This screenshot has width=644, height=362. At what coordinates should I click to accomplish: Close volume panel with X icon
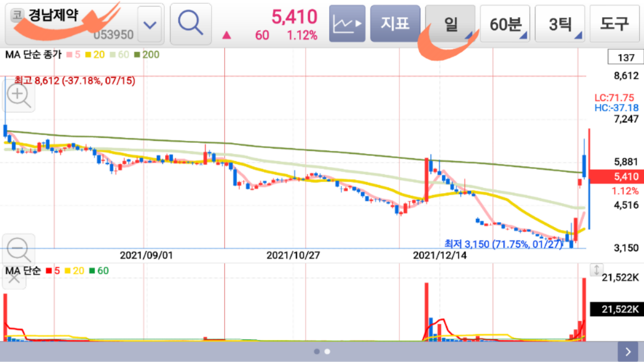click(x=14, y=278)
